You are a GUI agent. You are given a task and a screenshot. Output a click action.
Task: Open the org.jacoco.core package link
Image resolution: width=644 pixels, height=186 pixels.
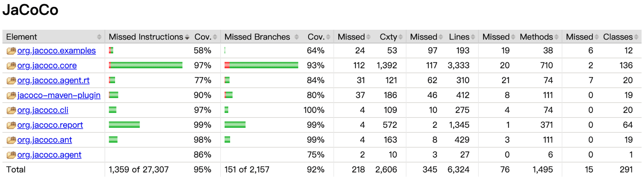coord(47,66)
